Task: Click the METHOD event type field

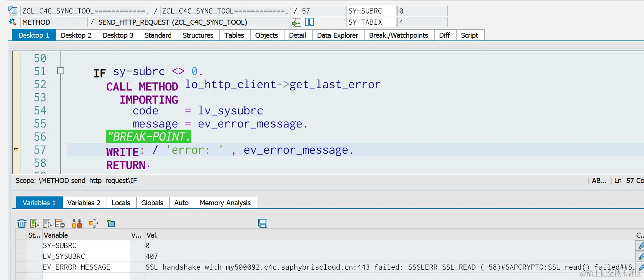Action: pos(54,22)
